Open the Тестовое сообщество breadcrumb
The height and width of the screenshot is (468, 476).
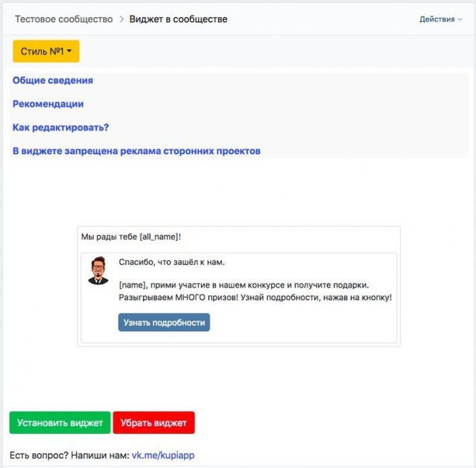coord(64,19)
